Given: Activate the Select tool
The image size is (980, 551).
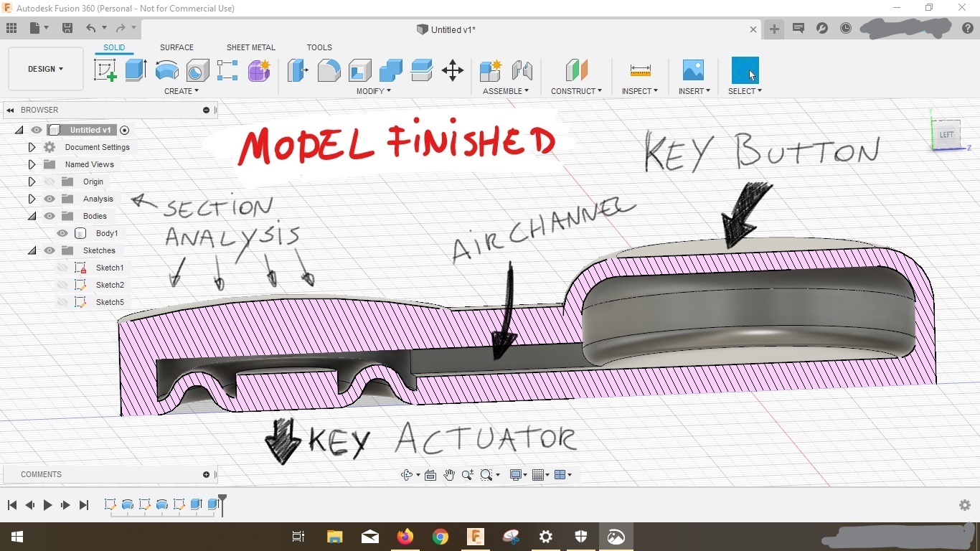Looking at the screenshot, I should click(x=745, y=70).
